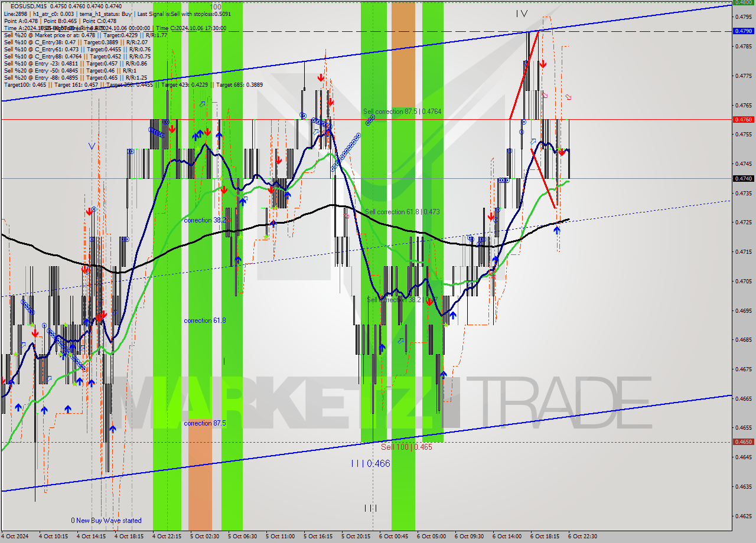
Task: Click the 0.4685 price axis label
Action: 743,340
